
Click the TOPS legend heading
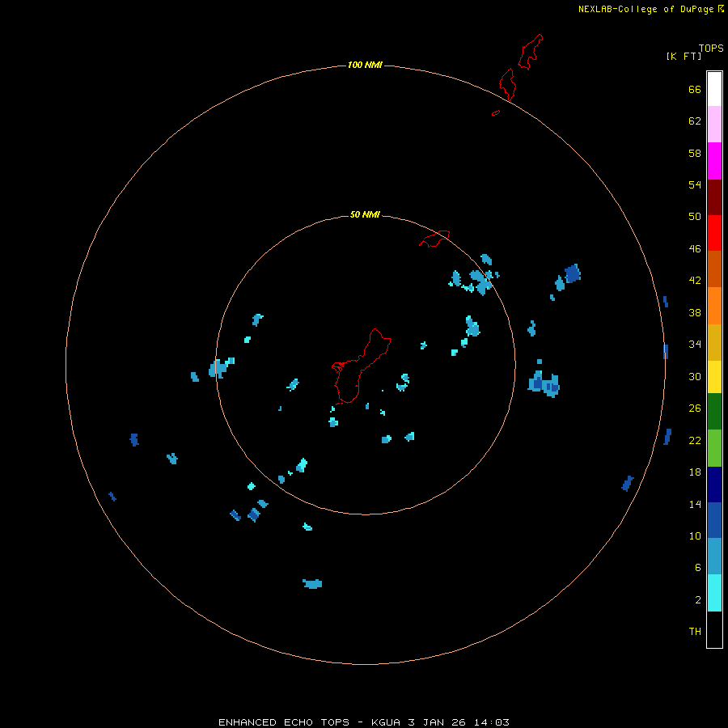click(711, 48)
